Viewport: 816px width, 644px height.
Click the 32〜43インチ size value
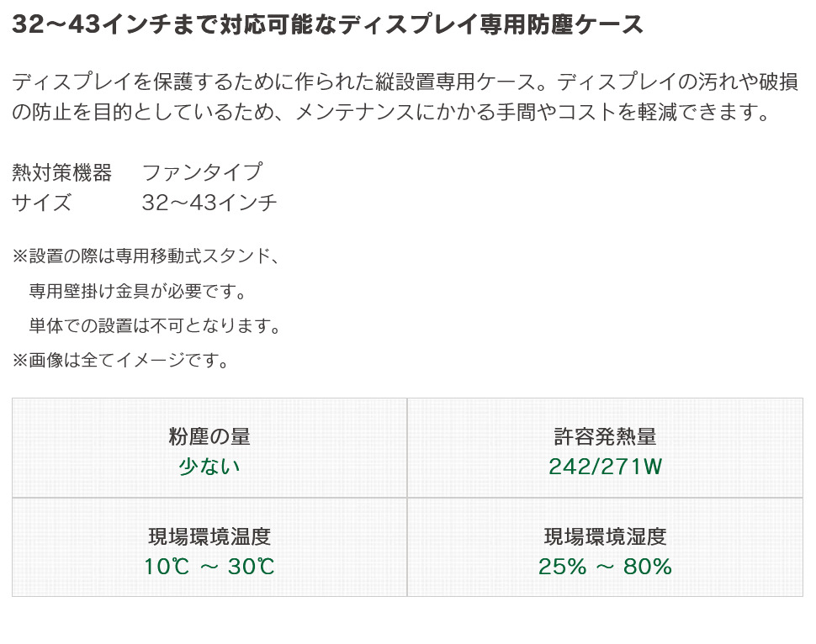(x=209, y=203)
